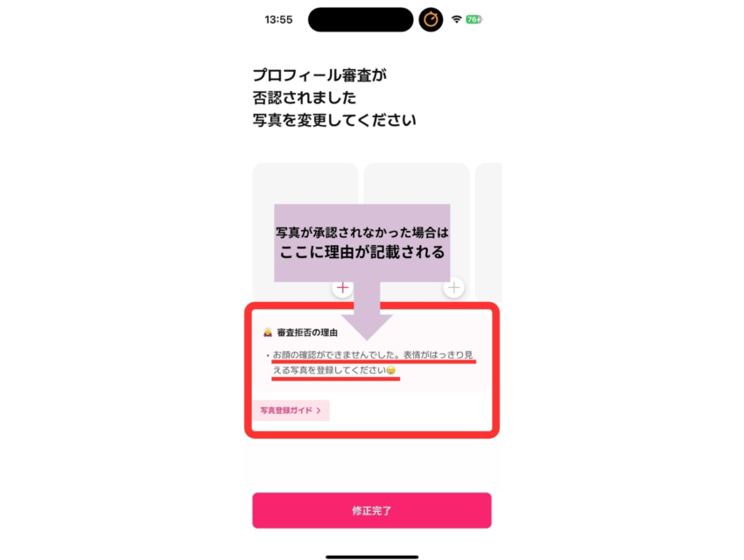Tap the home indicator bar at bottom
The width and height of the screenshot is (744, 560).
pos(372,557)
